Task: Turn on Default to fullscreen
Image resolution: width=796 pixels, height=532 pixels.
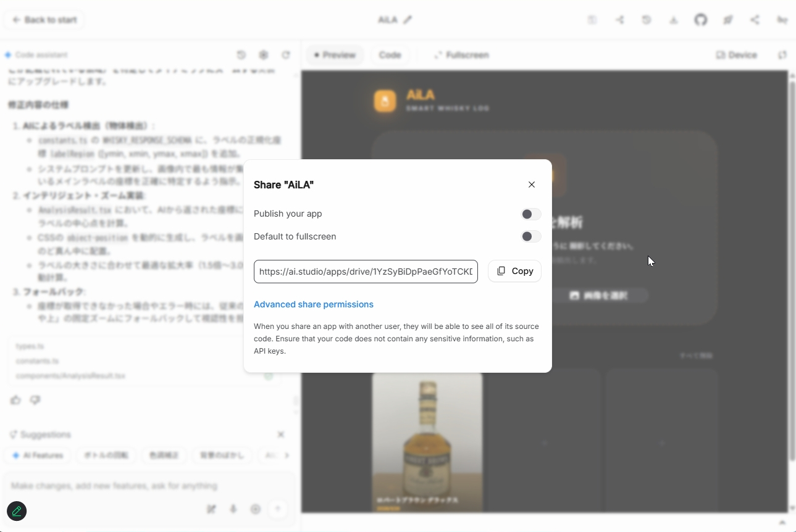Action: pos(530,236)
